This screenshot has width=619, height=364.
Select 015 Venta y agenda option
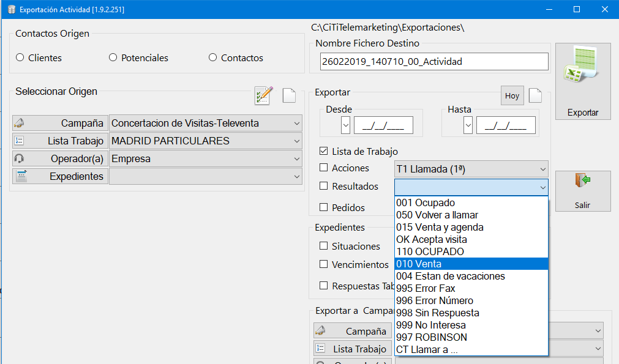(471, 227)
